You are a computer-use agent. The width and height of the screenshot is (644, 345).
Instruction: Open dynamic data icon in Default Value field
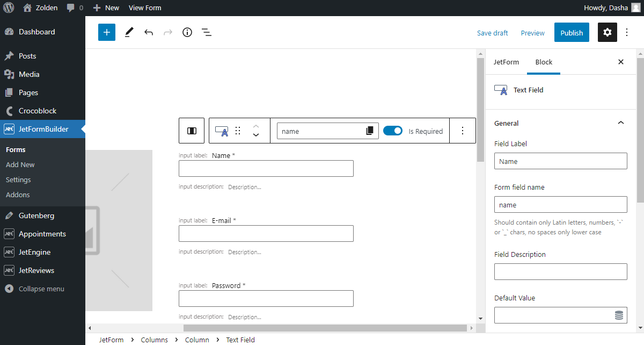coord(619,315)
